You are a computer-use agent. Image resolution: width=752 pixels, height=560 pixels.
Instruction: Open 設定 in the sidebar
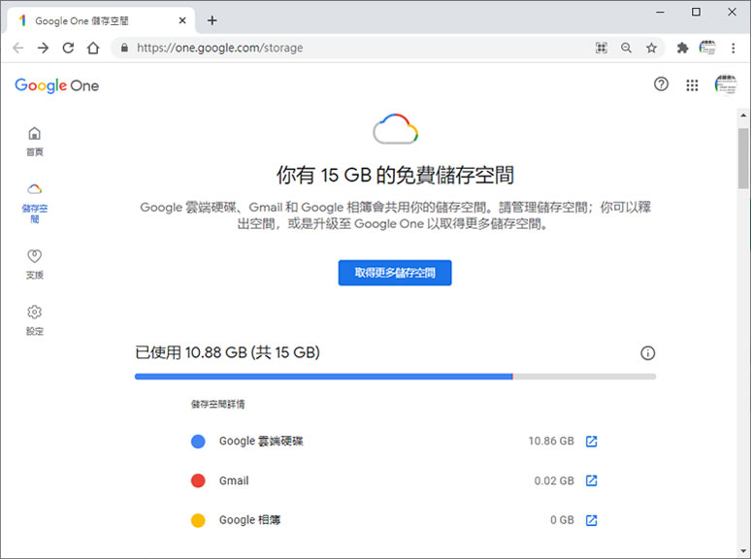click(x=35, y=320)
